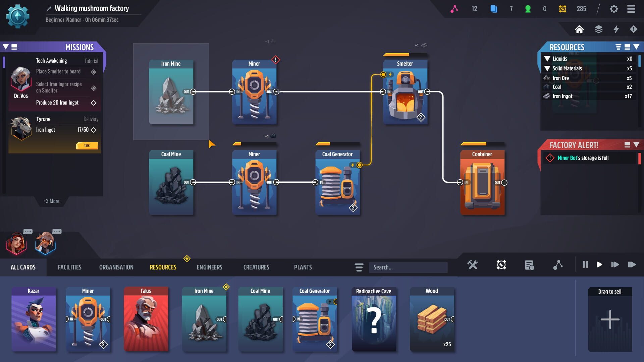The width and height of the screenshot is (644, 362).
Task: Click the report with clock icon in bottom toolbar
Action: (x=530, y=265)
